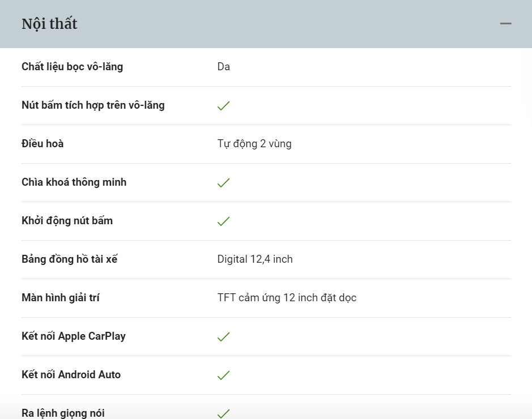532x419 pixels.
Task: Click the checkmark beside Khởi động nút bấm
Action: 224,221
